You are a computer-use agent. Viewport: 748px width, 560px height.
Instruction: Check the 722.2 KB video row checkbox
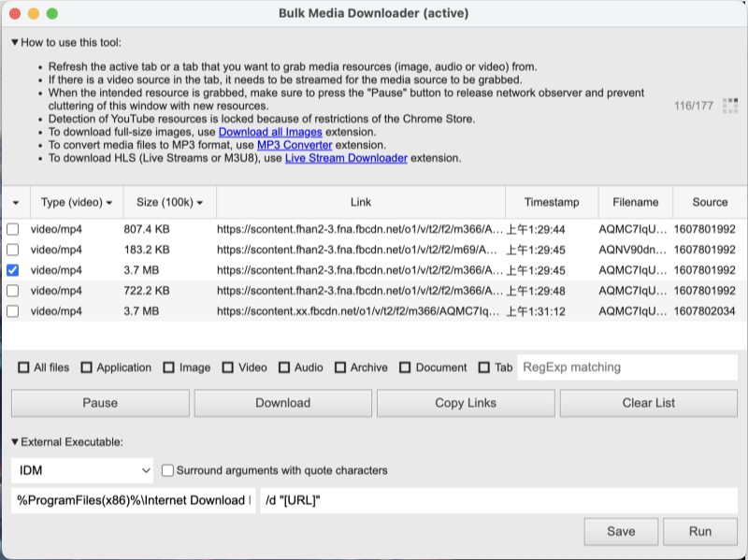tap(13, 291)
